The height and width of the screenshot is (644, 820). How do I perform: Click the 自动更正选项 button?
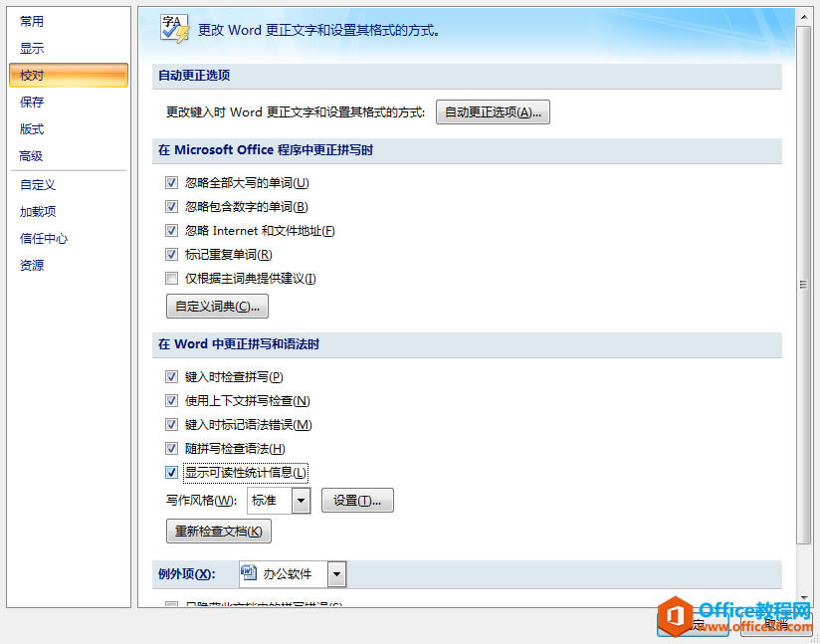tap(493, 110)
